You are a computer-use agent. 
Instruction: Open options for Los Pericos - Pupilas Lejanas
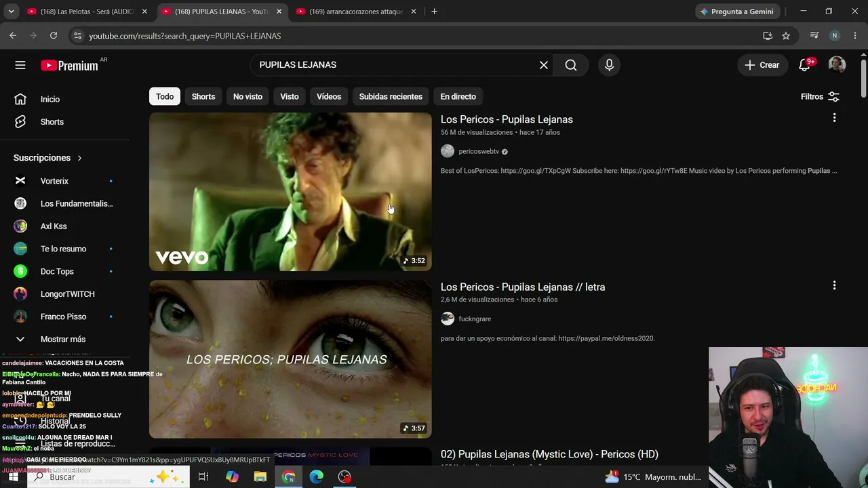point(834,118)
